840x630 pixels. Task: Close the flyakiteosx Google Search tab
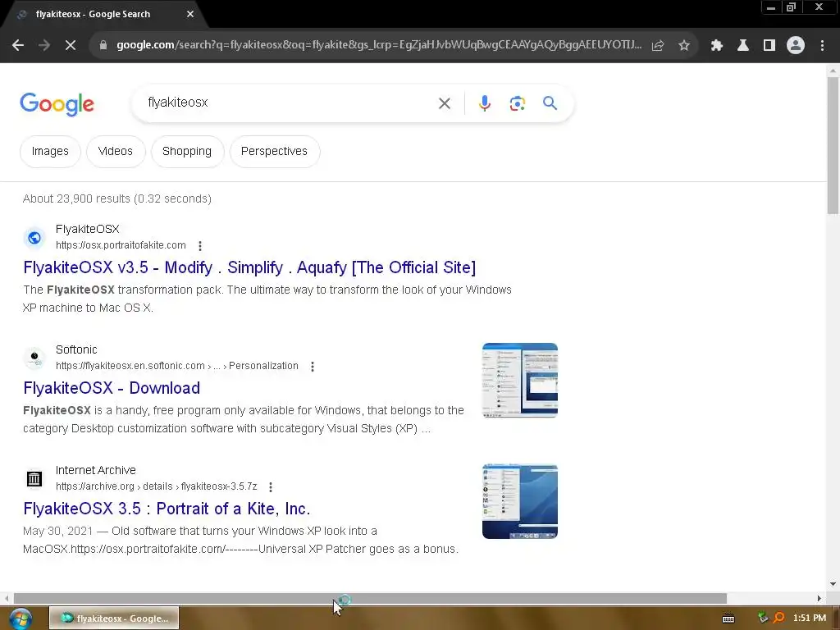190,14
